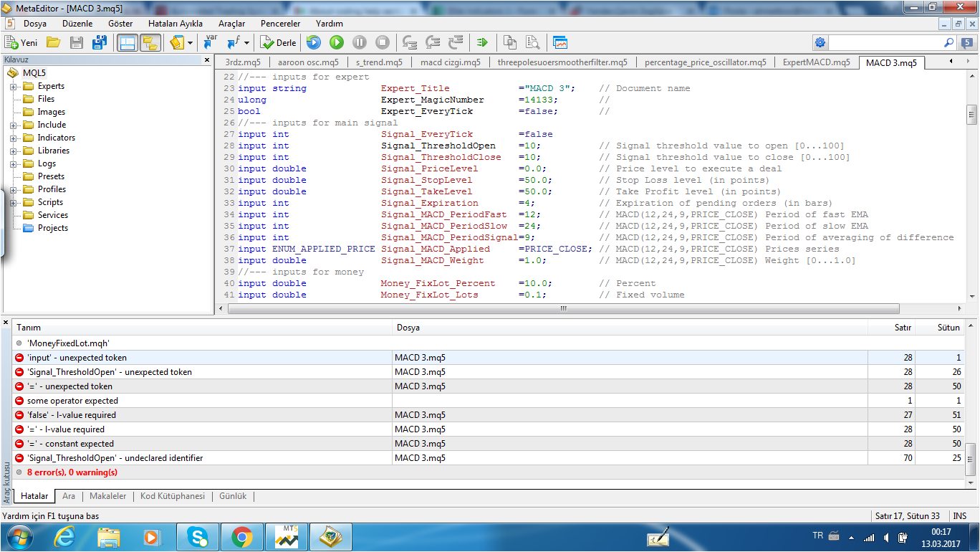980x552 pixels.
Task: Switch to the ExpertMACD.mq5 tab
Action: coord(816,62)
